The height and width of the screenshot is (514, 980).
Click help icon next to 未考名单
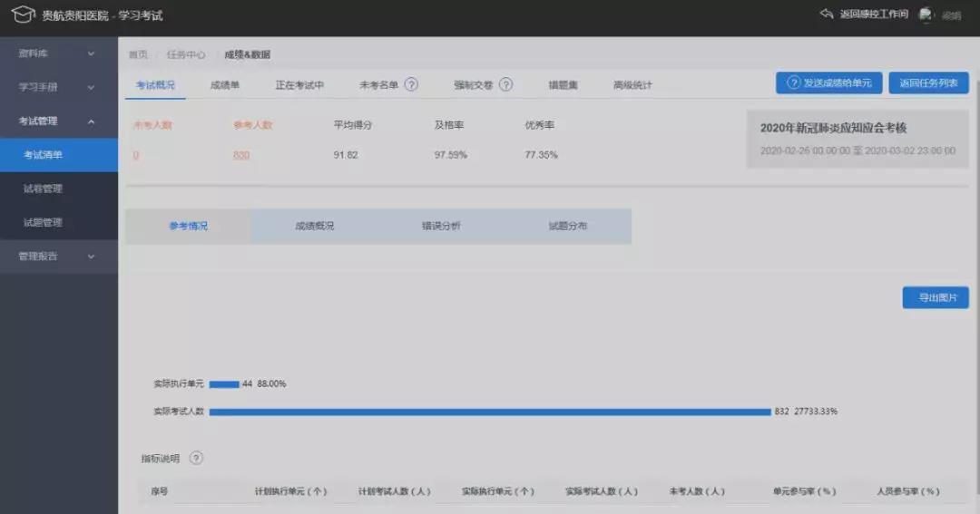click(x=411, y=84)
